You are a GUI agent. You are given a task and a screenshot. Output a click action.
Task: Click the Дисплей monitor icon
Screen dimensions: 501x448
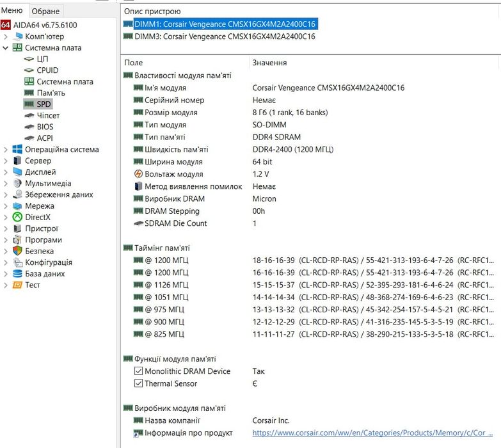17,172
